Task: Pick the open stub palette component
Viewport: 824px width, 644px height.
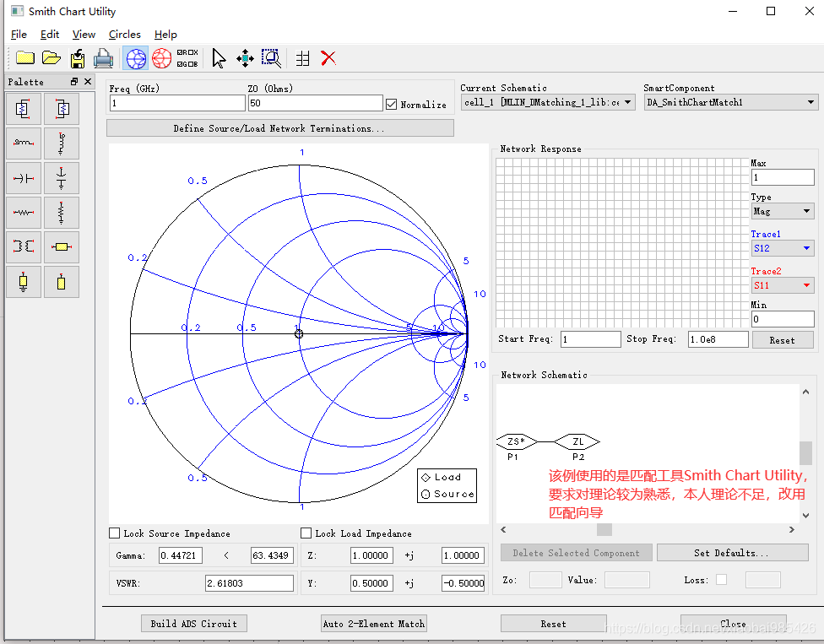Action: tap(62, 282)
